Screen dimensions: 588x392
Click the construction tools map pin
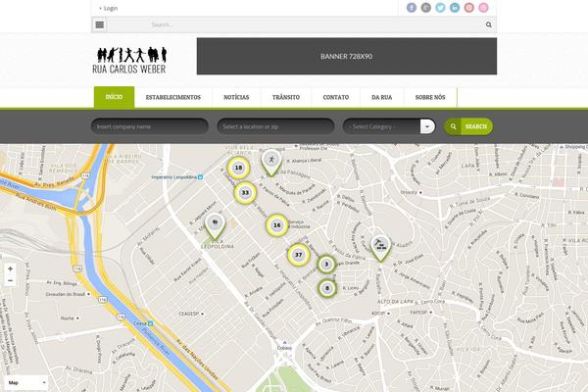pyautogui.click(x=380, y=248)
